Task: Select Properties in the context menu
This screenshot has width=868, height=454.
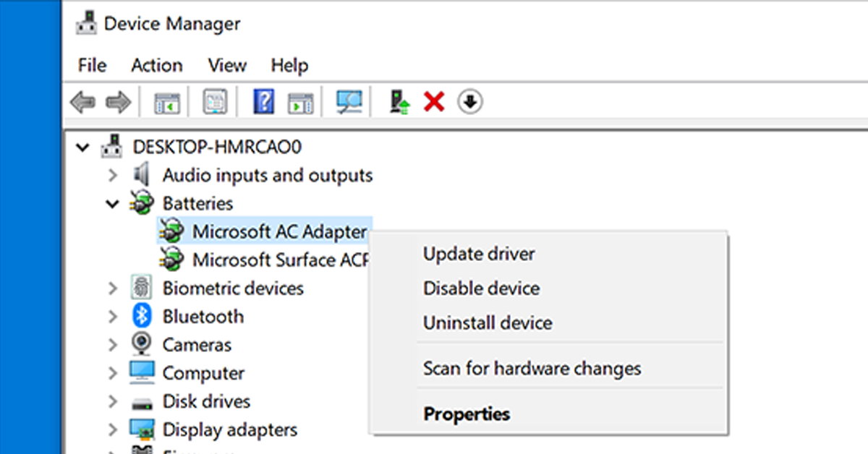Action: (467, 414)
